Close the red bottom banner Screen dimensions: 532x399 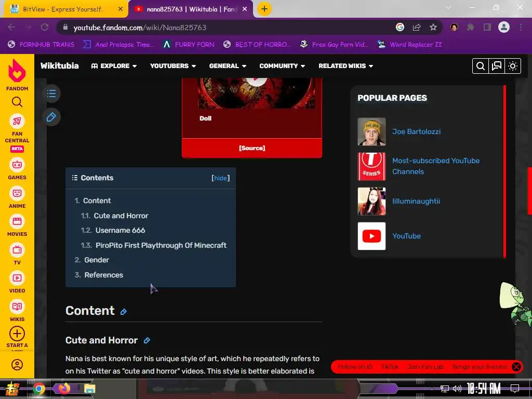pyautogui.click(x=516, y=367)
